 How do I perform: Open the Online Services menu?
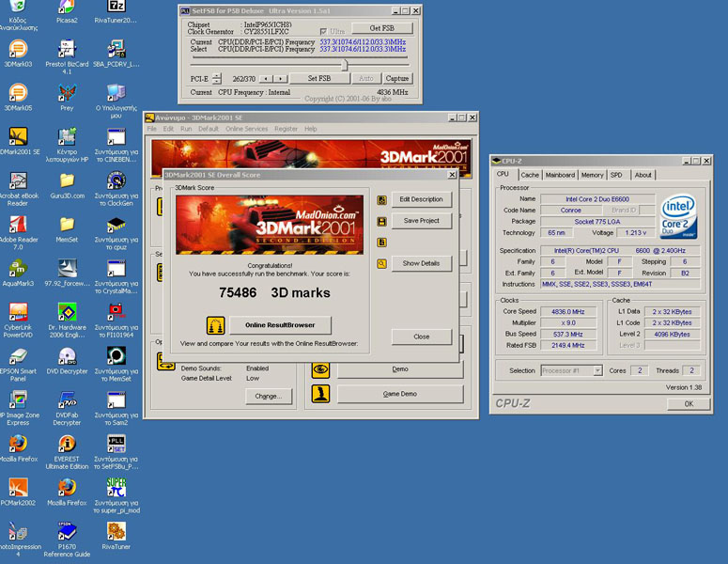246,129
